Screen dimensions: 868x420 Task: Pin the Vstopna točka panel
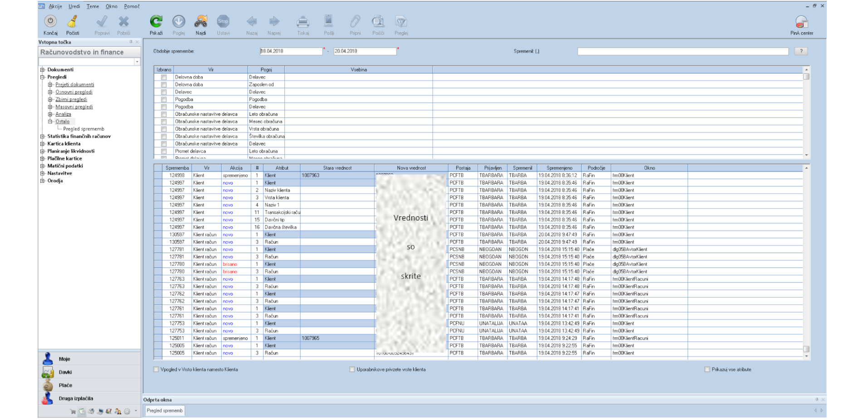click(x=131, y=42)
